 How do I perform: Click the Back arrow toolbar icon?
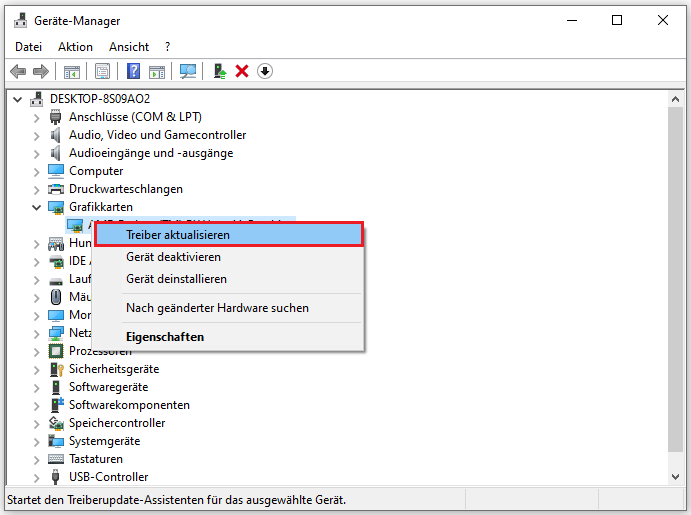pos(18,71)
